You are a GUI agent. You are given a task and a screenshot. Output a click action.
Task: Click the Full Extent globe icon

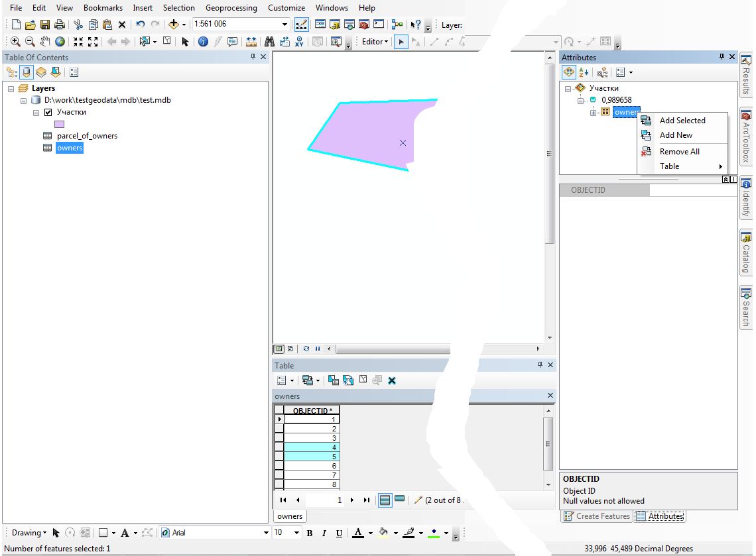point(60,41)
